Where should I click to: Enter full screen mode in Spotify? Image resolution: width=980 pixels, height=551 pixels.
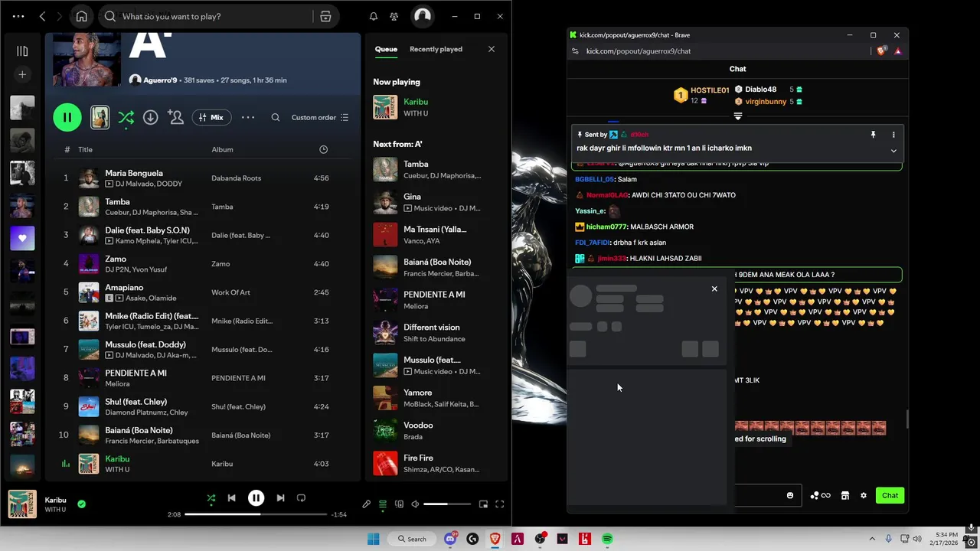tap(499, 504)
